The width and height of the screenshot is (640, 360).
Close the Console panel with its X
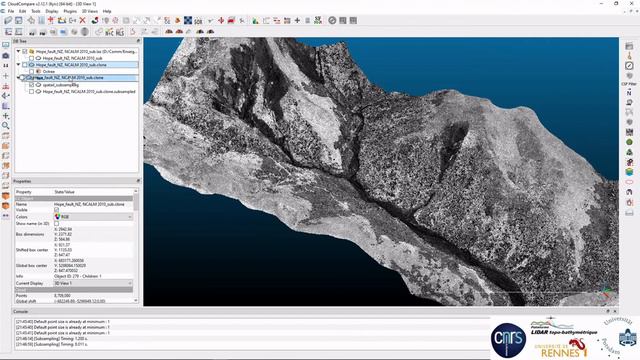point(615,311)
